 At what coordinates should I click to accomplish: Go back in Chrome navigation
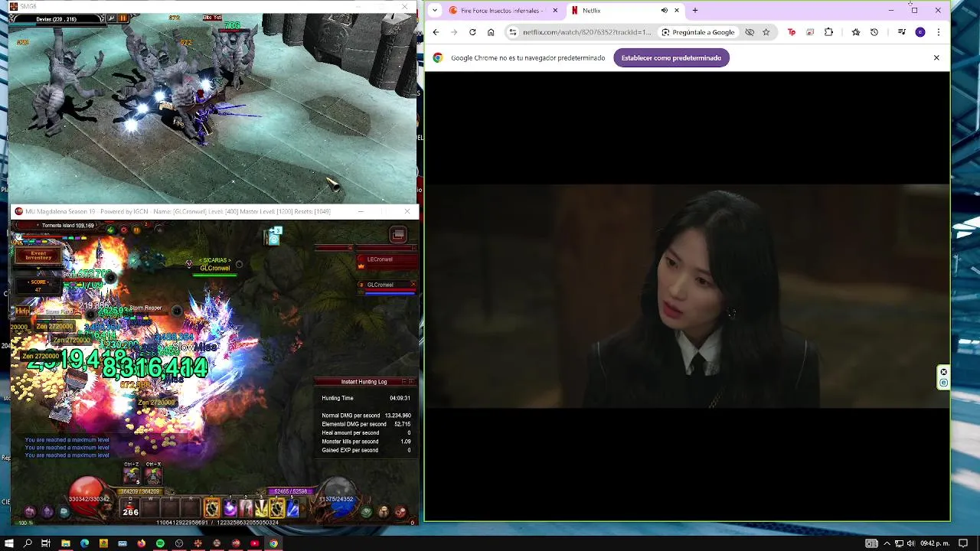(436, 32)
